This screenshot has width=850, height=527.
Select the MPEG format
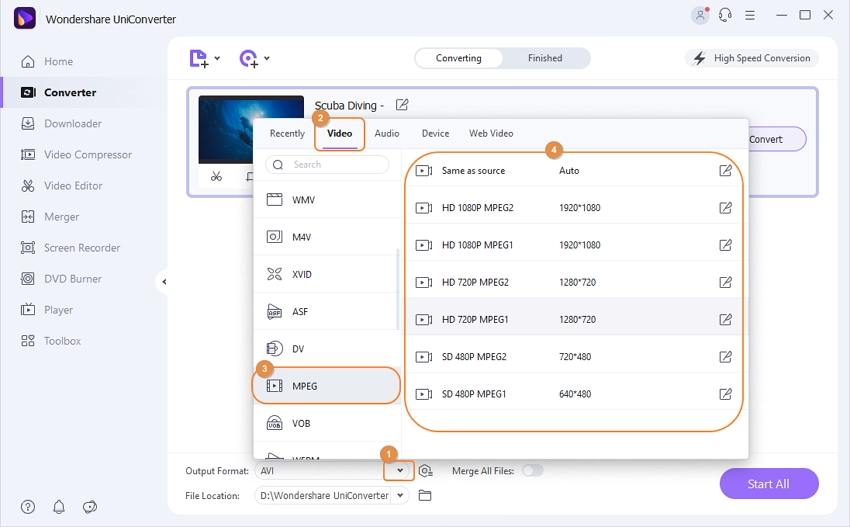(326, 386)
